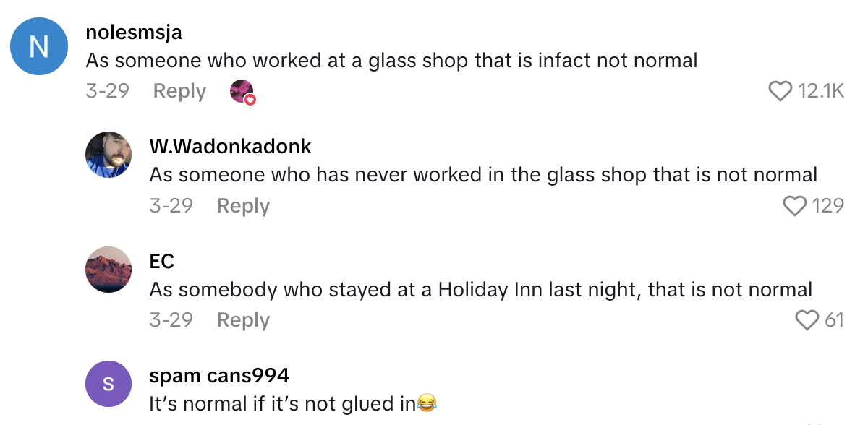868x425 pixels.
Task: Reply to EC's Holiday Inn comment
Action: click(x=243, y=320)
